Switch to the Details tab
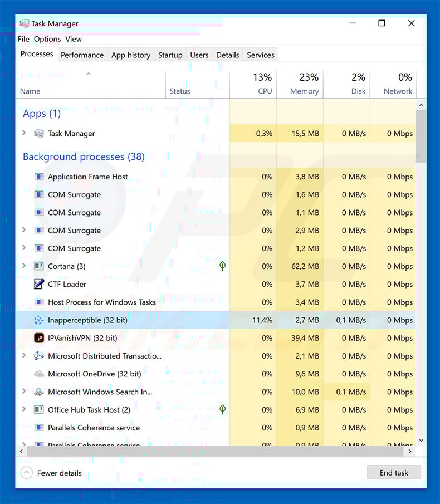 (x=228, y=55)
